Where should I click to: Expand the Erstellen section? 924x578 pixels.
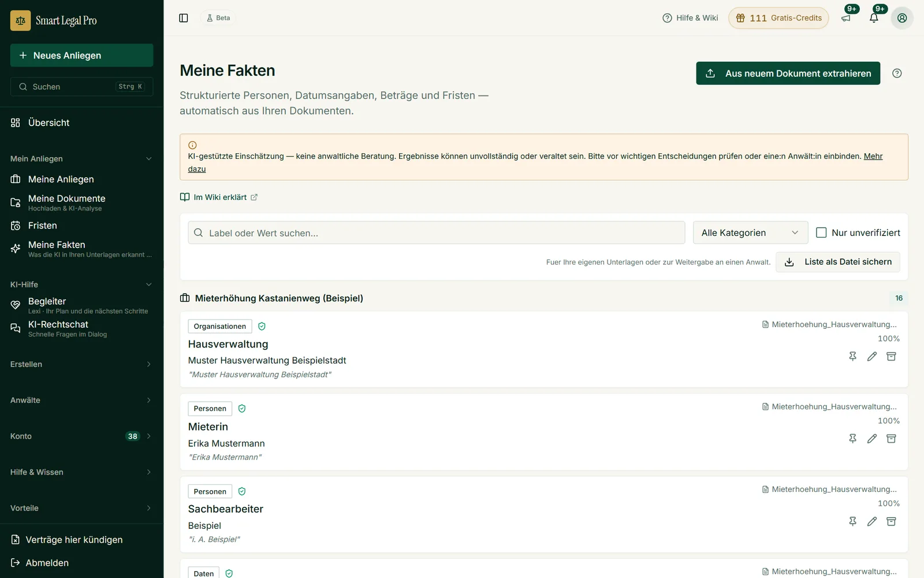click(x=81, y=364)
